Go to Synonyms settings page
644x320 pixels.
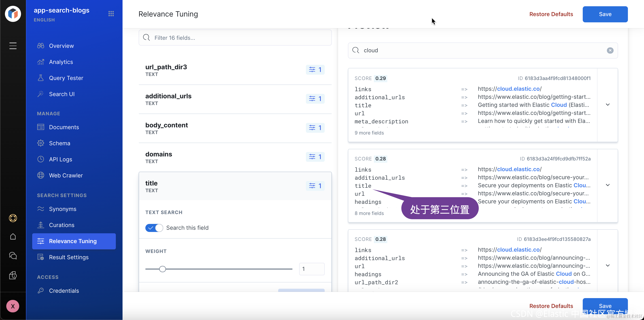coord(63,209)
